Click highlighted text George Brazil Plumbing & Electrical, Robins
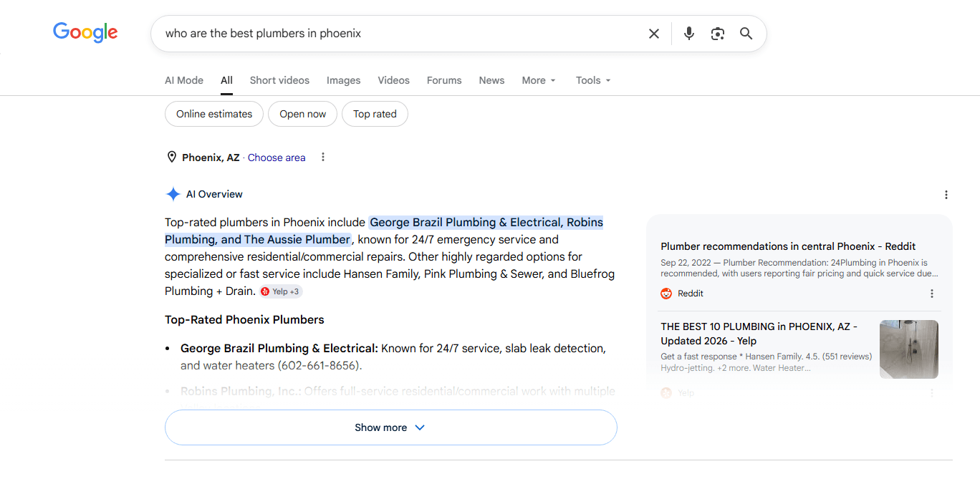This screenshot has width=980, height=484. [486, 222]
